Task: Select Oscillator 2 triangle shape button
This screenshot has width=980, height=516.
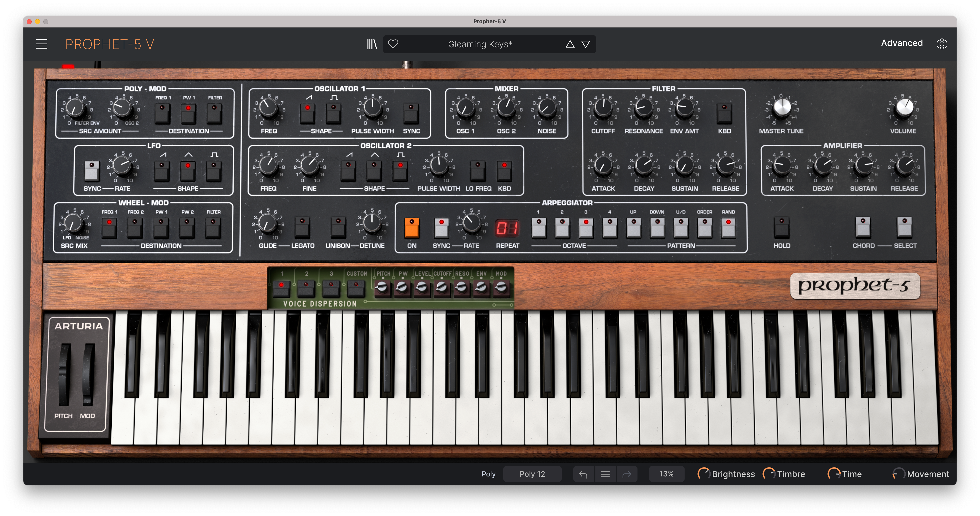Action: [374, 171]
